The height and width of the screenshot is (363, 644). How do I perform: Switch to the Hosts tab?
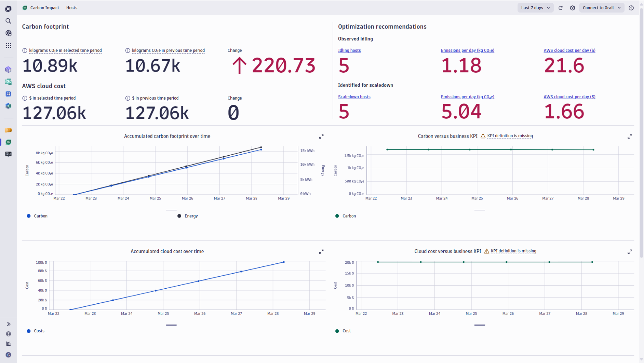[72, 8]
